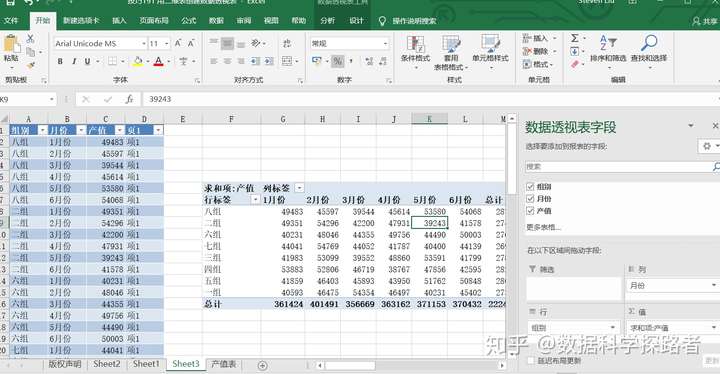Open the 月份 column-area field dropdown
This screenshot has height=374, width=720.
coord(714,285)
